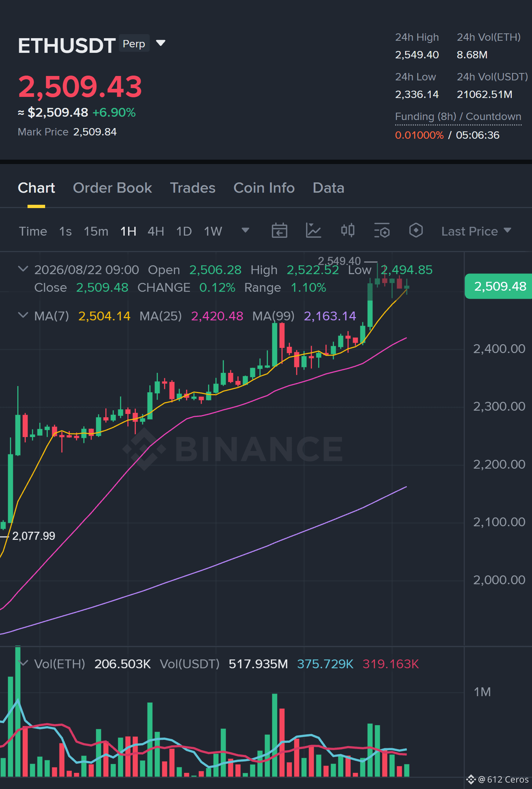Screen dimensions: 532x789
Task: Expand more time intervals dropdown arrow
Action: tap(245, 230)
